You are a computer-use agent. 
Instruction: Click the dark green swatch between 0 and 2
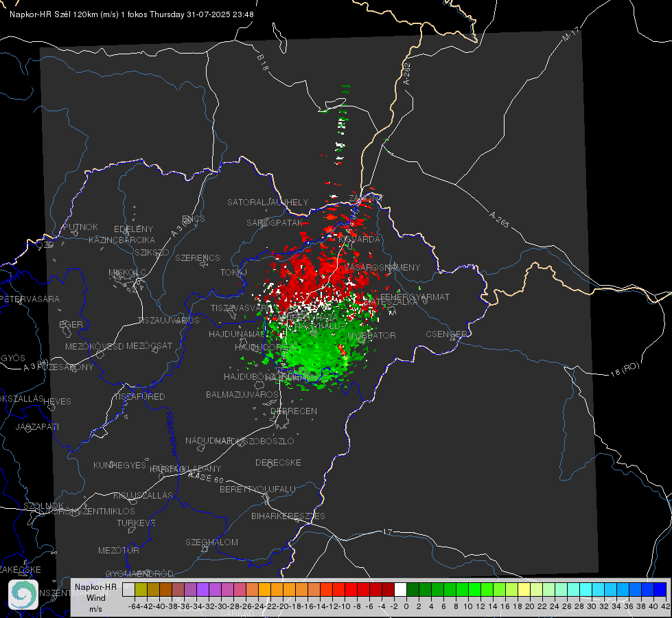click(413, 589)
